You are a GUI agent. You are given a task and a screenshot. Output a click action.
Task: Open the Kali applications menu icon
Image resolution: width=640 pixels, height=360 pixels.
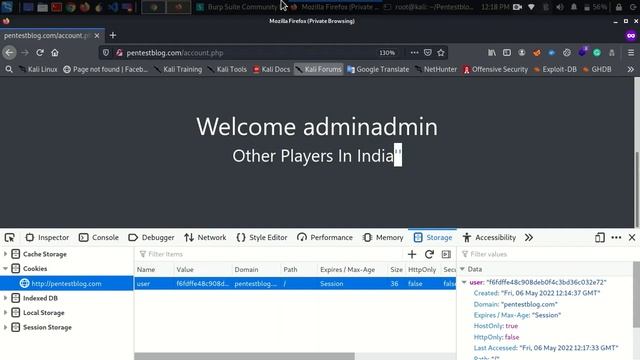click(7, 7)
